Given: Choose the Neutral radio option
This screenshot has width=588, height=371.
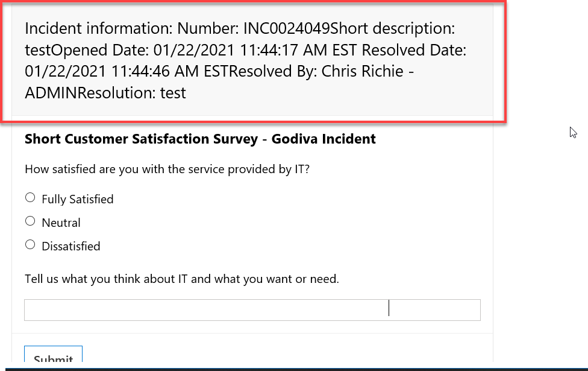Looking at the screenshot, I should tap(30, 221).
